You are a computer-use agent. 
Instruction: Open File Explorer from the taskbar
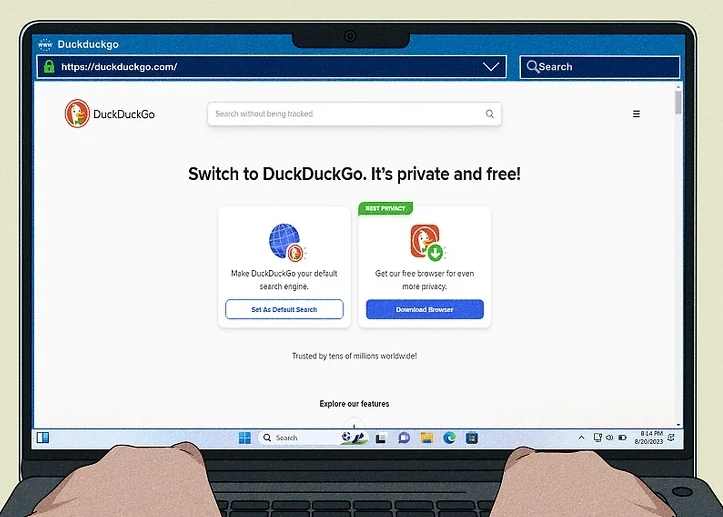coord(427,438)
